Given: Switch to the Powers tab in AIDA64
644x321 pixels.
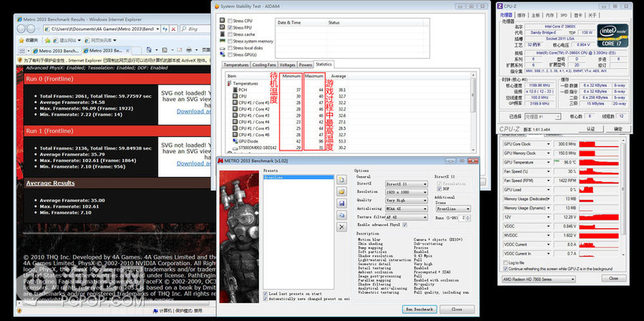Looking at the screenshot, I should 305,65.
